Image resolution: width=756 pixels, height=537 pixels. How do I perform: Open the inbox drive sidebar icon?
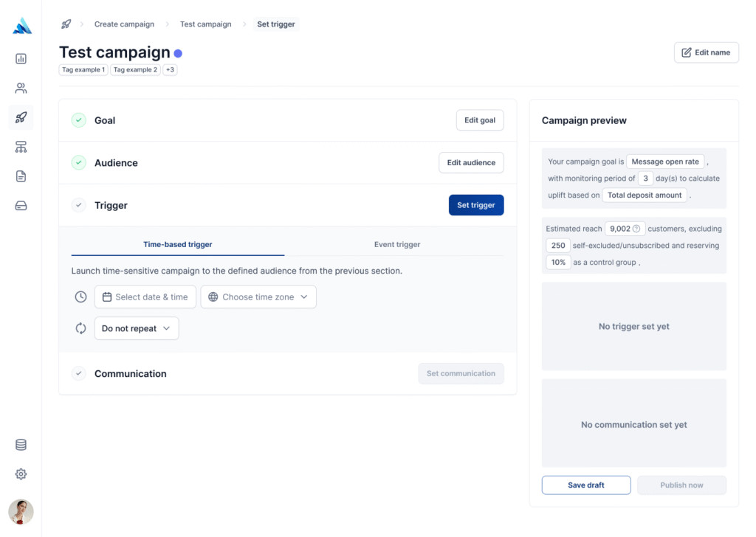21,206
